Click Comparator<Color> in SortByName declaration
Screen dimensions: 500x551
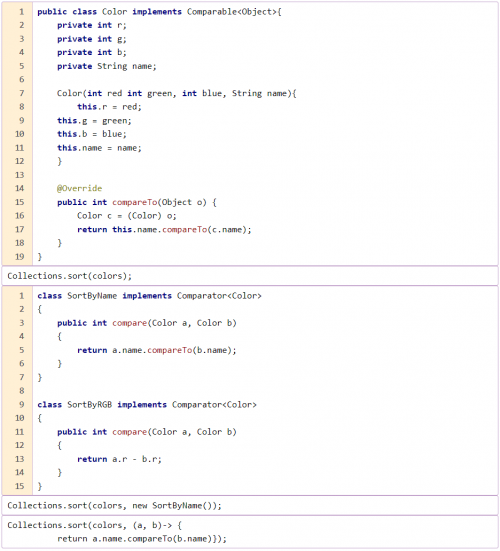coord(219,296)
